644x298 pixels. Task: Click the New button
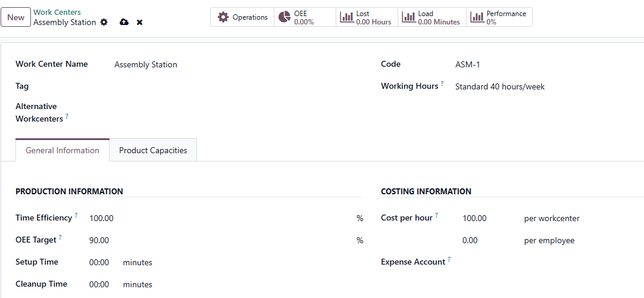tap(16, 17)
